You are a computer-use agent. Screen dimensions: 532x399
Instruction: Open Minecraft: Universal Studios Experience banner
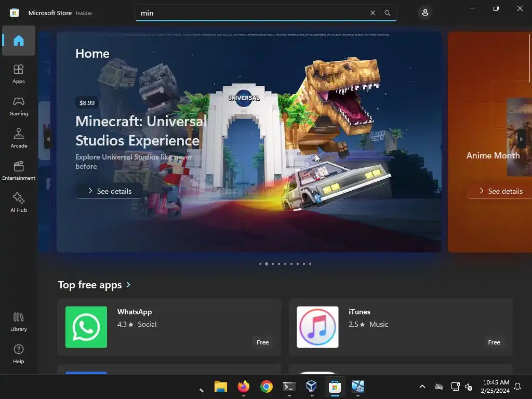(x=249, y=142)
